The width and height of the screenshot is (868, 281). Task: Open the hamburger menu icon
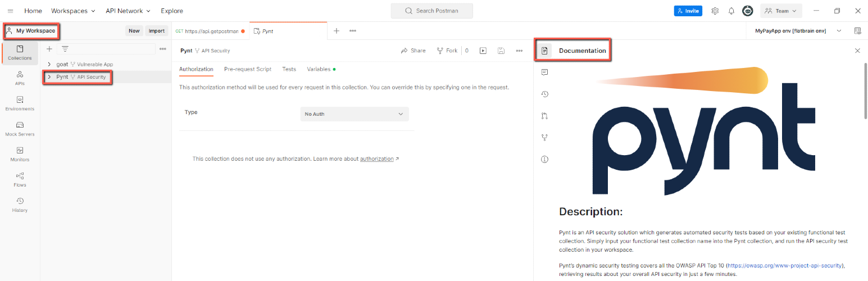pos(10,11)
